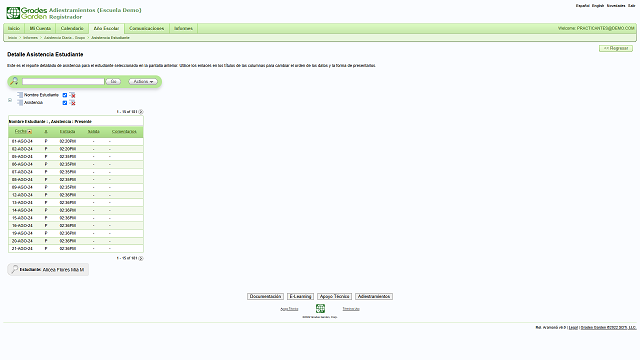This screenshot has height=360, width=640.
Task: Focus the report search input field
Action: point(63,82)
